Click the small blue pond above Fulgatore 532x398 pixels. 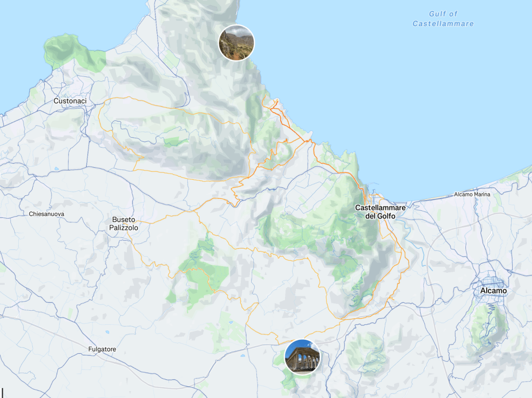[107, 332]
